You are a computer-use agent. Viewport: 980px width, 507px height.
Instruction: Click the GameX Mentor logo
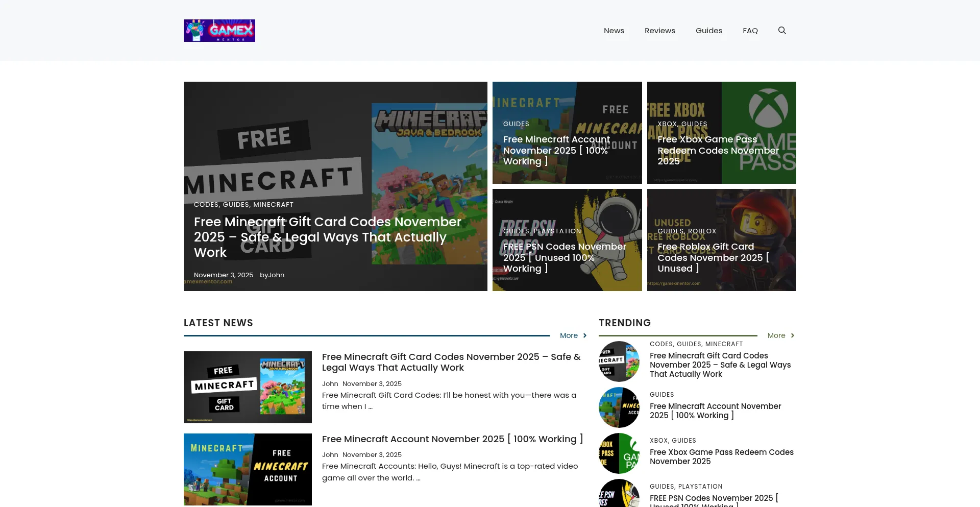pyautogui.click(x=219, y=31)
